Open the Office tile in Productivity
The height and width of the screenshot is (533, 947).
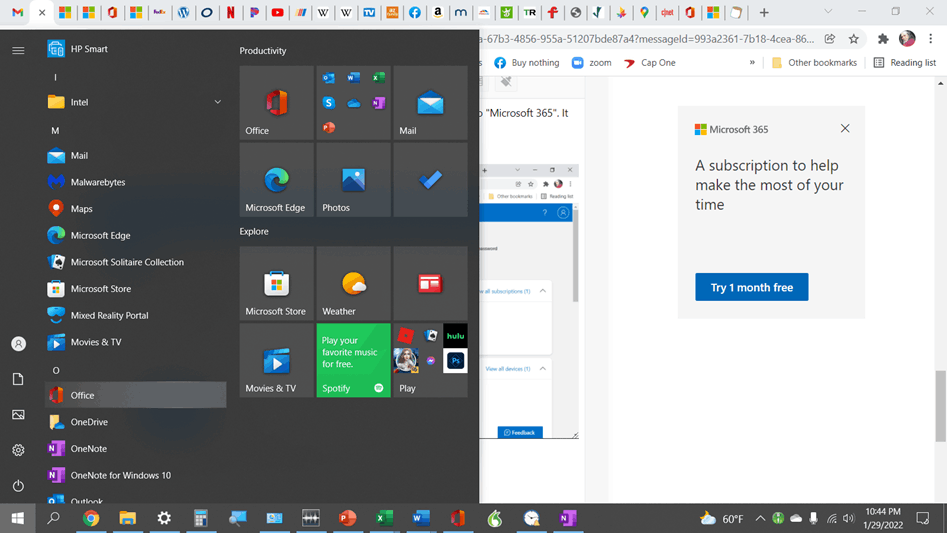click(x=277, y=103)
